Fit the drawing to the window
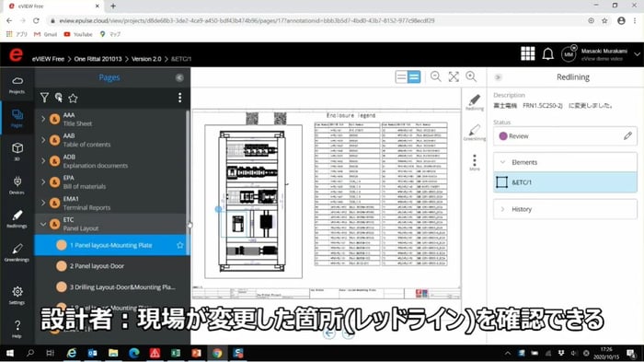The image size is (644, 362). click(454, 76)
